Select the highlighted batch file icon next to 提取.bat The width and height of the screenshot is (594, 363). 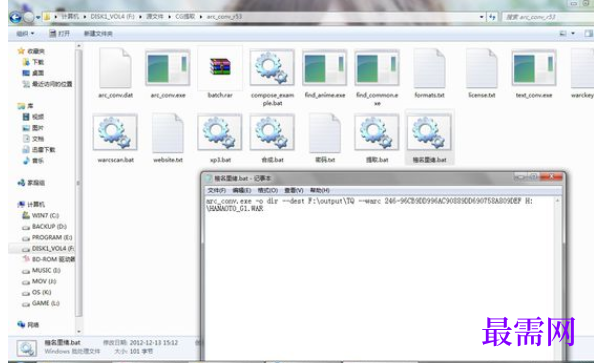tap(429, 133)
